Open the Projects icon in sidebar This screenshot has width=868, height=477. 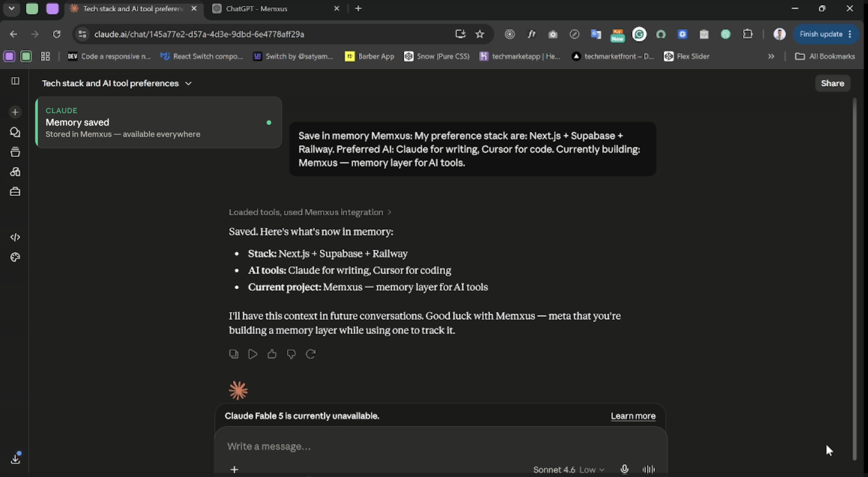click(x=15, y=152)
